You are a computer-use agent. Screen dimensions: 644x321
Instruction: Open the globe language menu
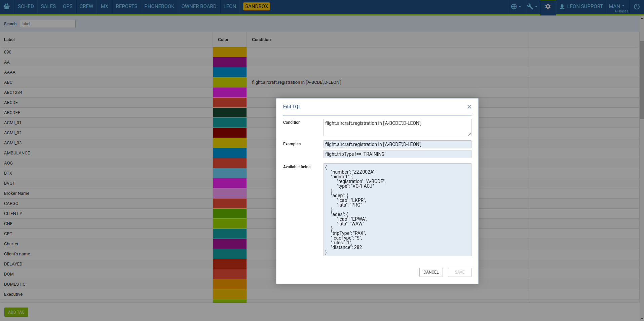(516, 6)
